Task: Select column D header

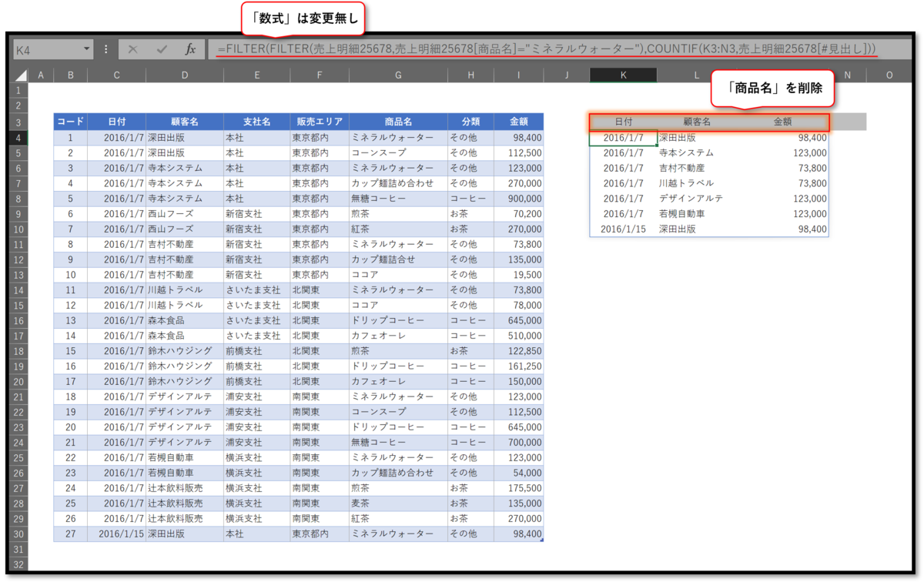Action: 185,75
